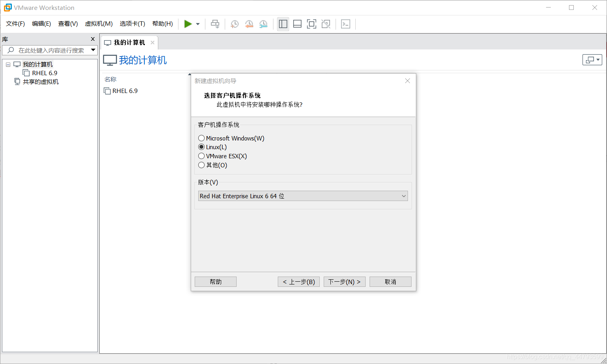Toggle the Show Library sidebar icon

(x=283, y=24)
